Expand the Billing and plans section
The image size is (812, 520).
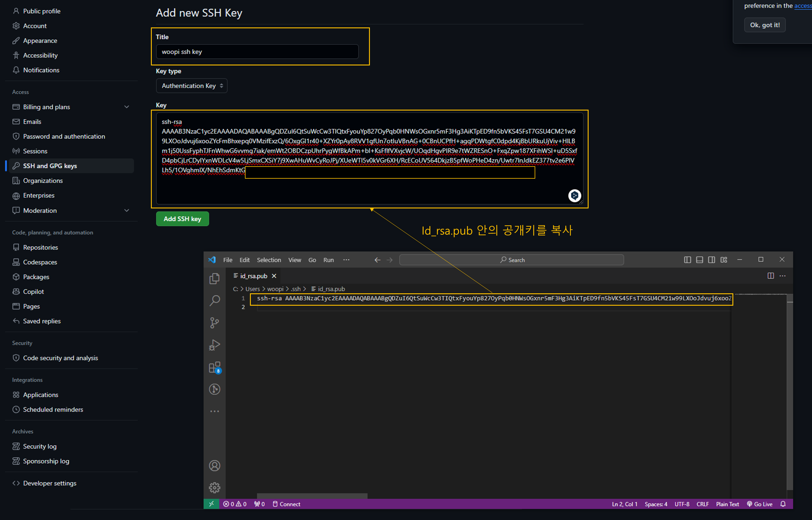point(127,107)
